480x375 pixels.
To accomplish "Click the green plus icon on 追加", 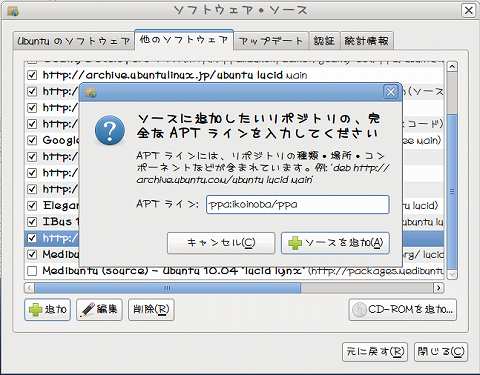I will 35,310.
